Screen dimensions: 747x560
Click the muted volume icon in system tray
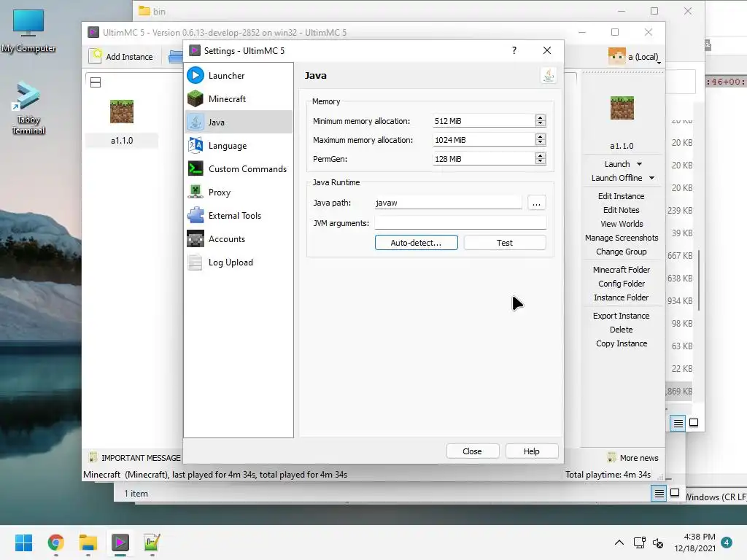tap(658, 542)
